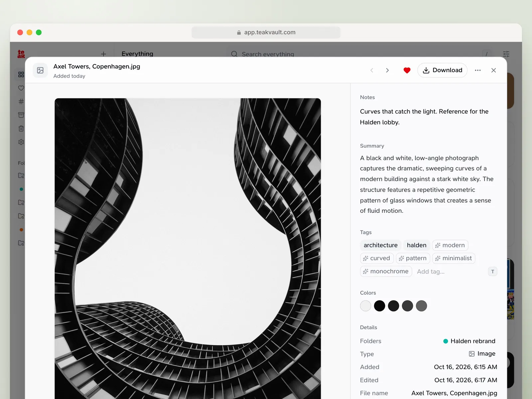Screen dimensions: 532x399
Task: Open the trash icon in sidebar
Action: pos(21,128)
